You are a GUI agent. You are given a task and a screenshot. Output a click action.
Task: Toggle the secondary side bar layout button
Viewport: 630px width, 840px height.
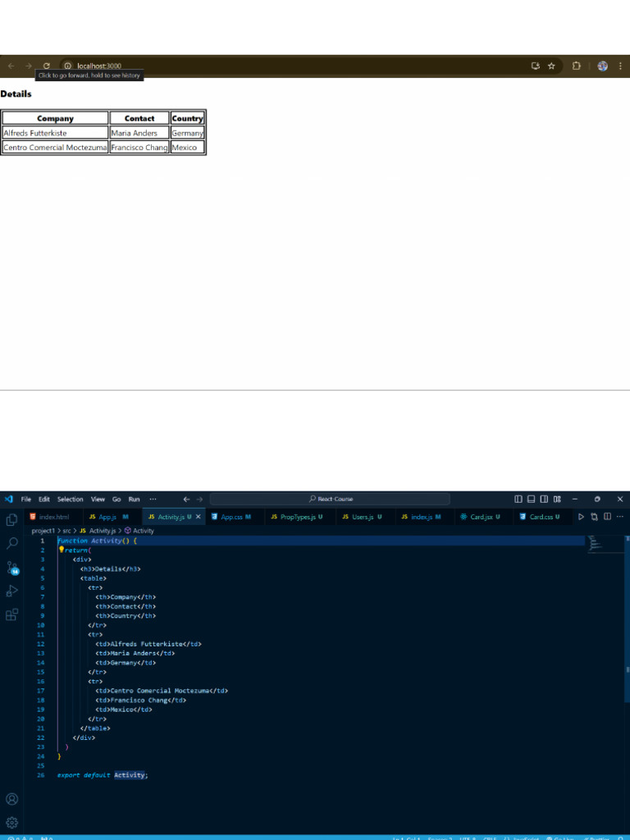[544, 499]
